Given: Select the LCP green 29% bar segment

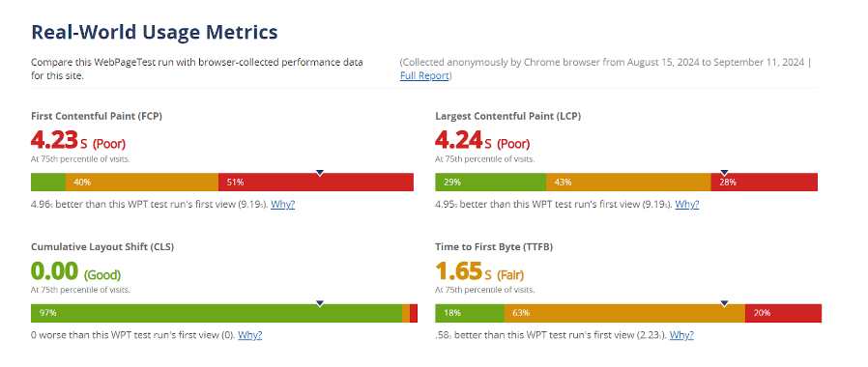Looking at the screenshot, I should 490,182.
